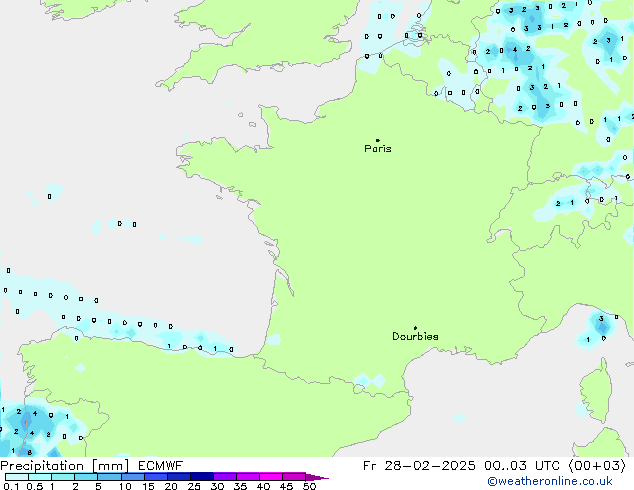
Task: Click the date 'Fr 28-02-2025'
Action: coord(419,466)
